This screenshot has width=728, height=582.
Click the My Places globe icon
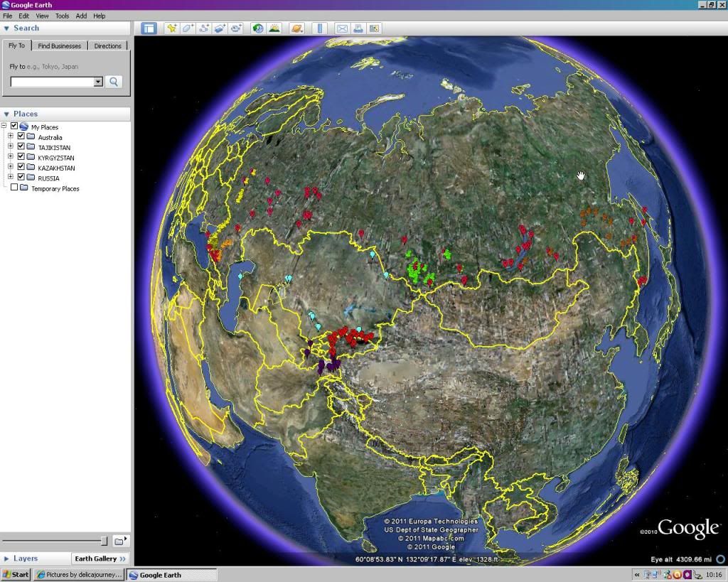23,126
